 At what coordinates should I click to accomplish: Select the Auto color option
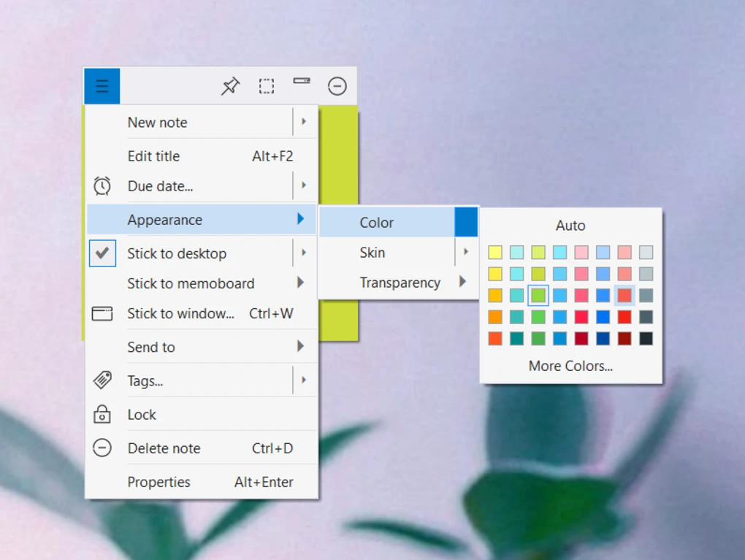click(x=570, y=225)
